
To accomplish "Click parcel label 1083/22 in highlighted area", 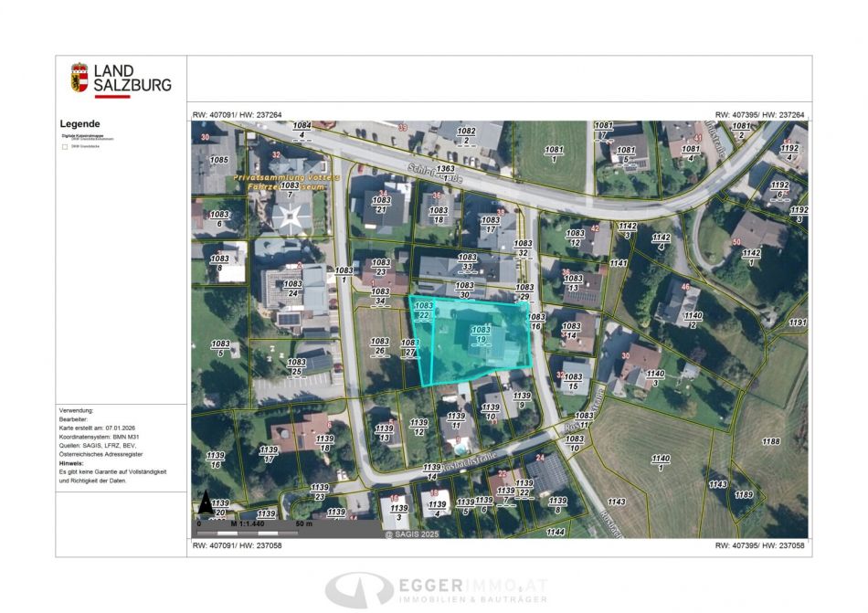I will tap(423, 311).
